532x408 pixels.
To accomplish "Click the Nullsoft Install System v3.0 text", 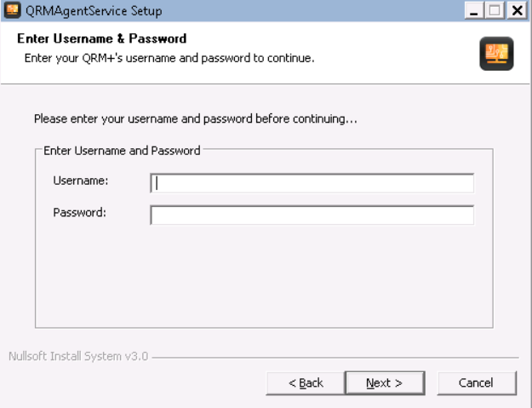I will (x=78, y=356).
